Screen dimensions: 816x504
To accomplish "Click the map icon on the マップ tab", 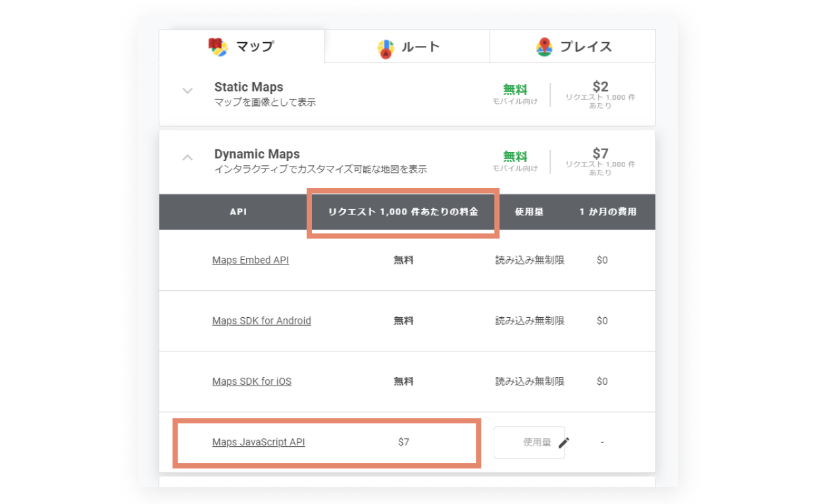I will click(218, 47).
